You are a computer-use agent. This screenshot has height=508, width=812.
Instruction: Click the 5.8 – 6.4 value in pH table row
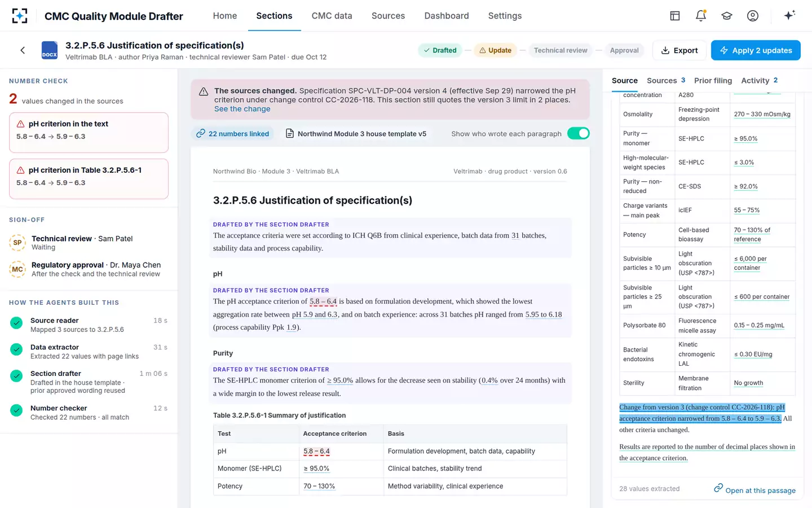(316, 451)
